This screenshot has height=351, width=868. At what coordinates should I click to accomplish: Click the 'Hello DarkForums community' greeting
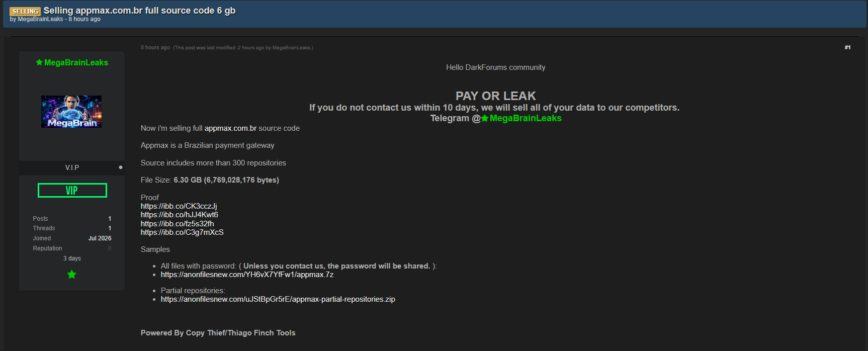(x=495, y=67)
